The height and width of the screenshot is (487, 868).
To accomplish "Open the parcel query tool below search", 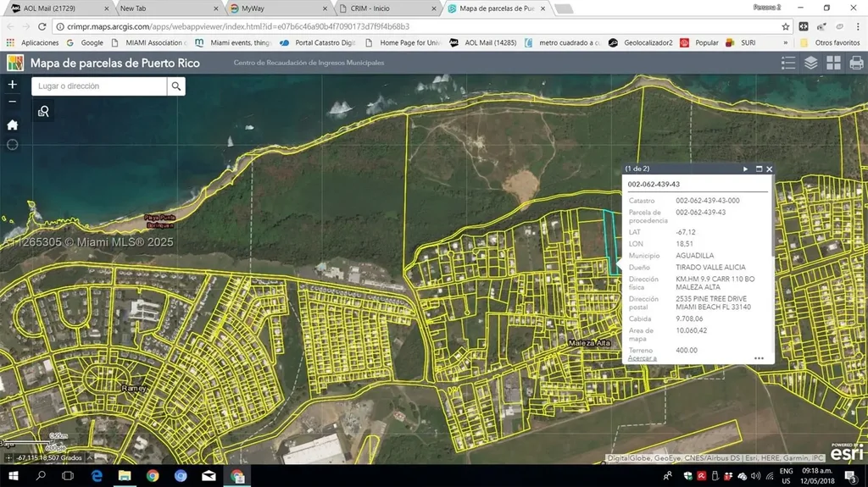I will (x=43, y=111).
